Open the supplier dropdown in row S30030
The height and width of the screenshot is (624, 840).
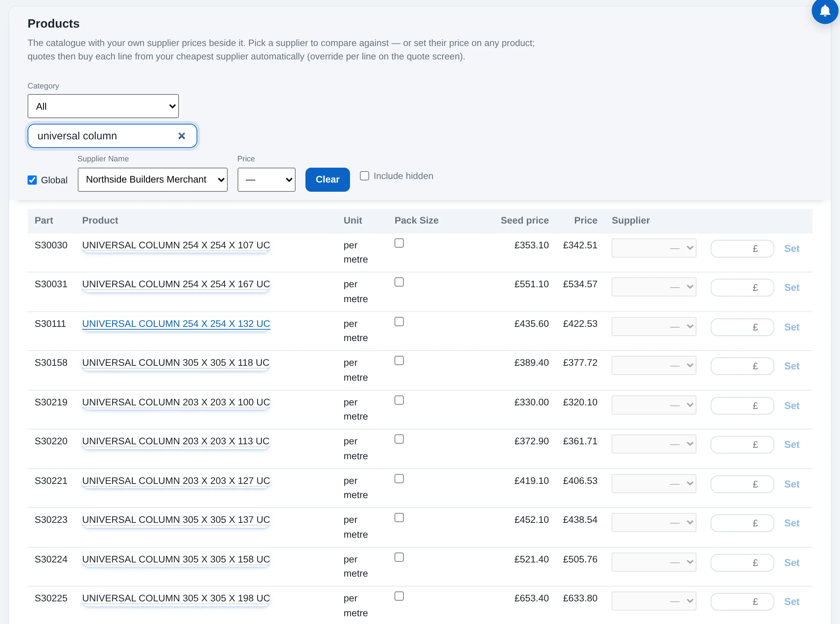point(654,248)
